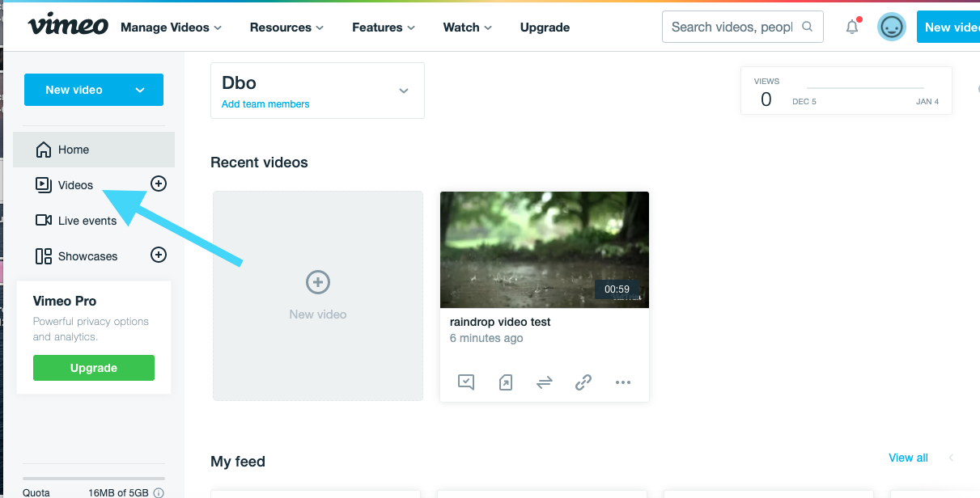Open the user profile avatar
The width and height of the screenshot is (980, 498).
pos(891,27)
